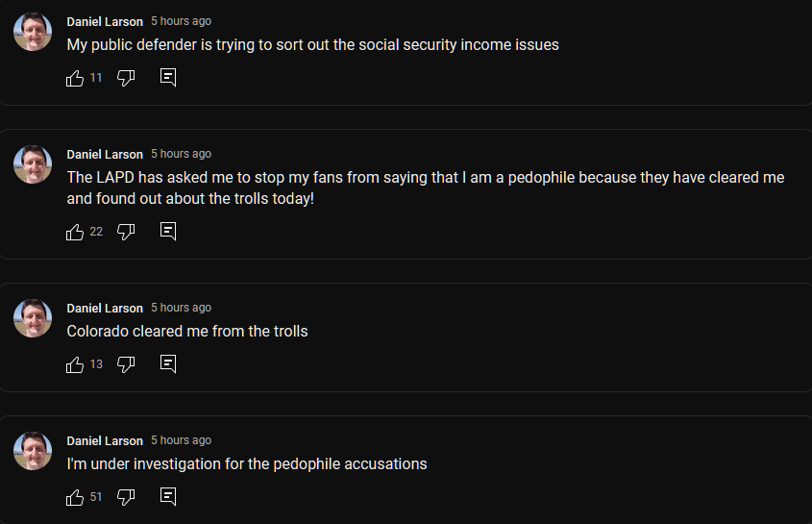The height and width of the screenshot is (524, 812).
Task: Like the public defender post
Action: (x=75, y=78)
